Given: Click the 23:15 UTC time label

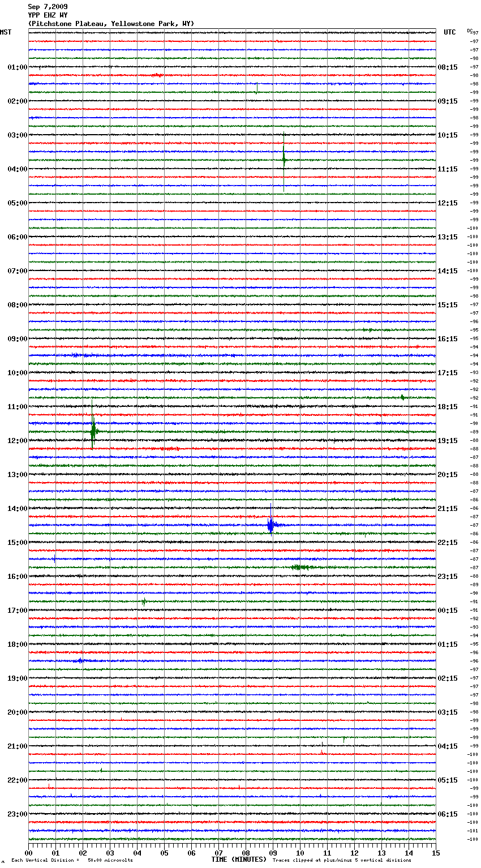Looking at the screenshot, I should pos(448,577).
